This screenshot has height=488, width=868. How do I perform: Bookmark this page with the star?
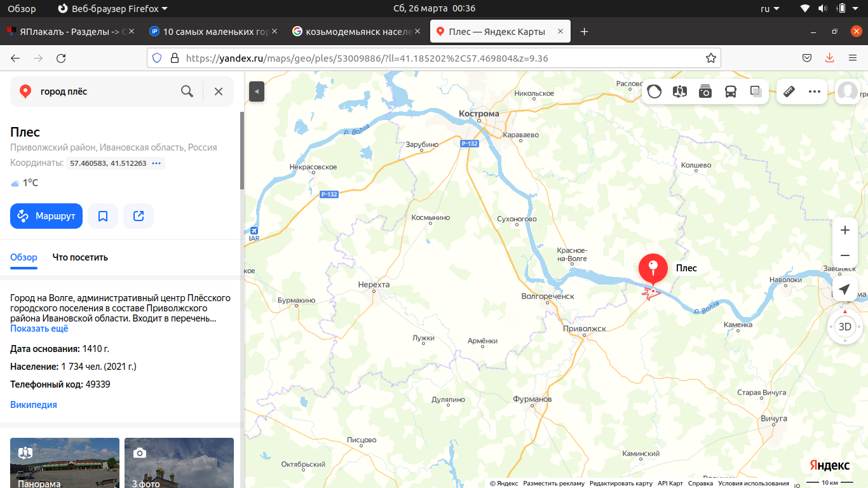(711, 58)
